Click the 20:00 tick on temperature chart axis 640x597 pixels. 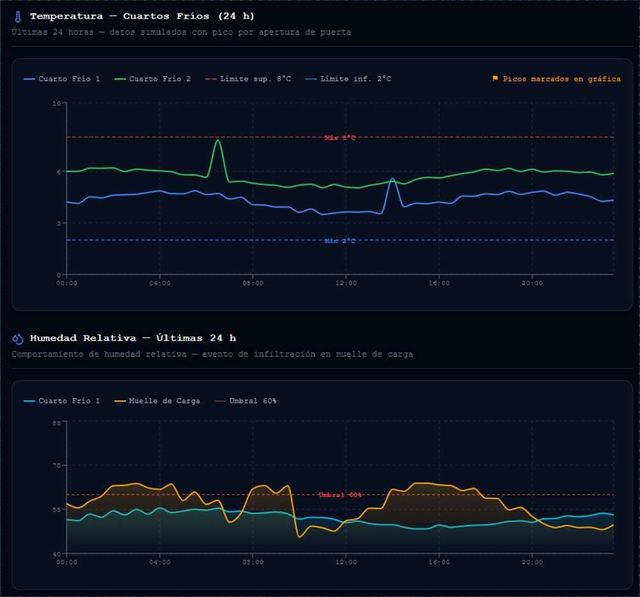(x=532, y=283)
